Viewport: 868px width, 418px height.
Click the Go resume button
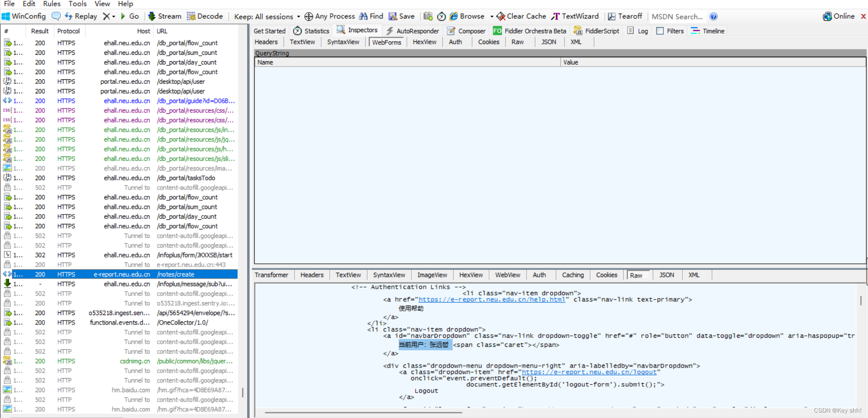(x=129, y=16)
